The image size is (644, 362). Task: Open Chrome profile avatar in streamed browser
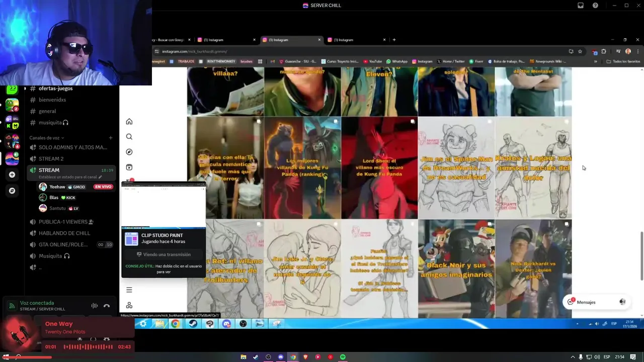click(x=628, y=51)
